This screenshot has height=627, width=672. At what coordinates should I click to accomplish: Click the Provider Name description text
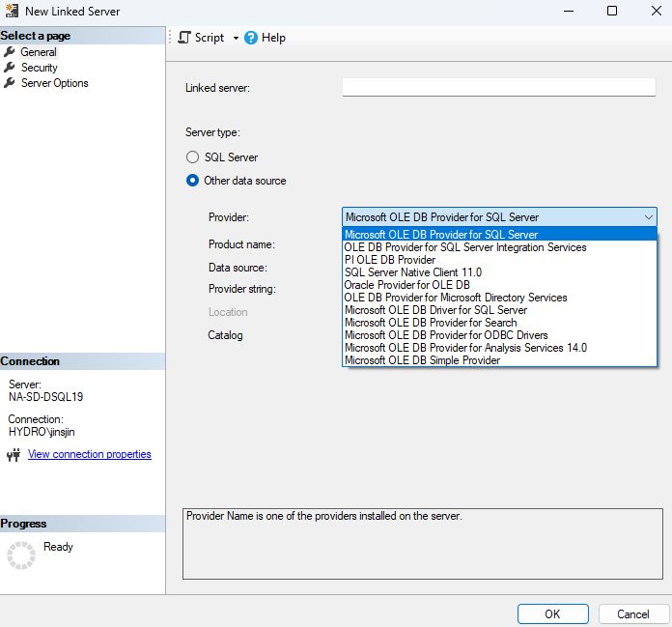pos(324,516)
